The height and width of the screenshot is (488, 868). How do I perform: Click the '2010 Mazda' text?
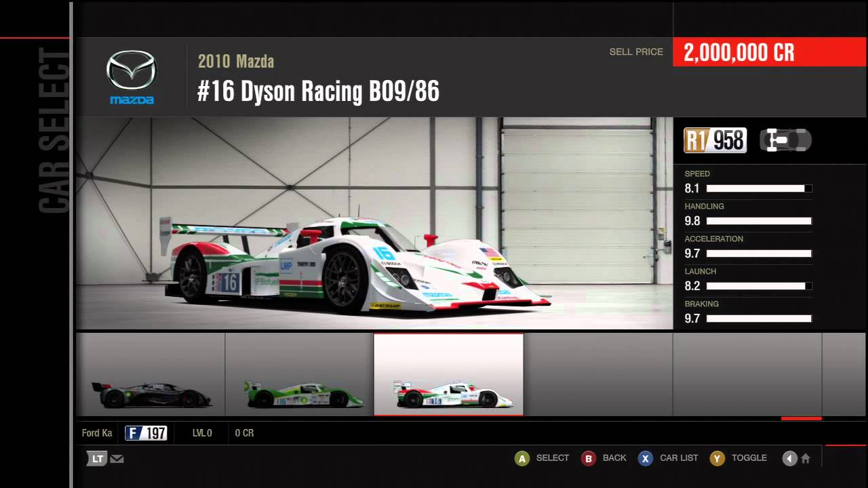tap(236, 62)
